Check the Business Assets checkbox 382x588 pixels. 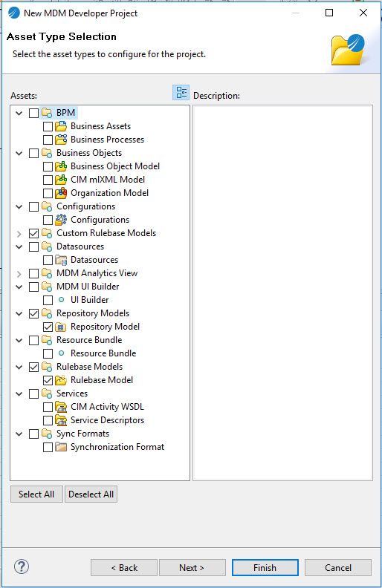pos(48,126)
